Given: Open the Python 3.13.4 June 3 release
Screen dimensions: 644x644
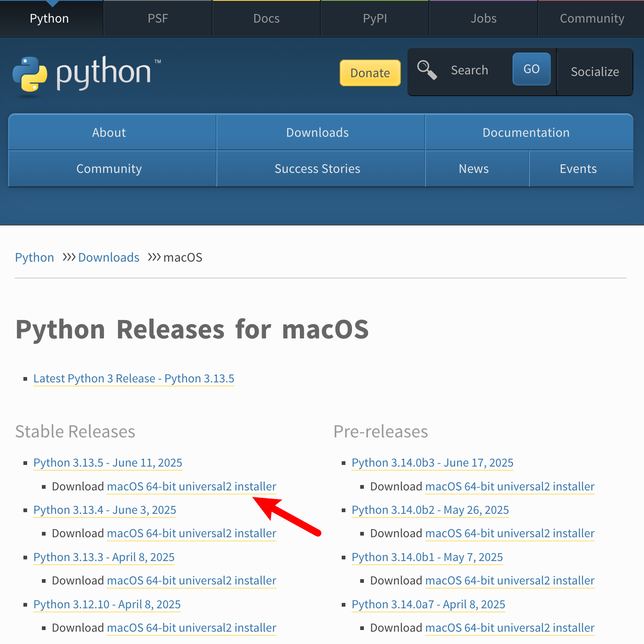Looking at the screenshot, I should pyautogui.click(x=105, y=510).
